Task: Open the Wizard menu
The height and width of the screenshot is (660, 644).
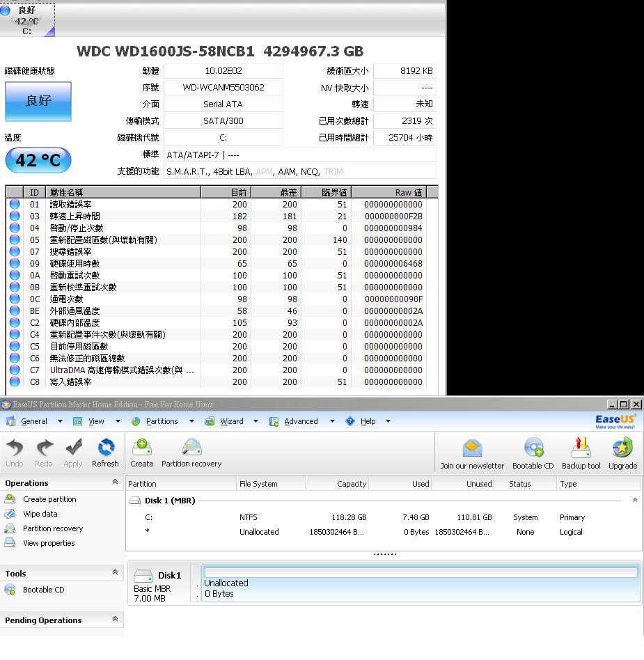Action: click(232, 421)
